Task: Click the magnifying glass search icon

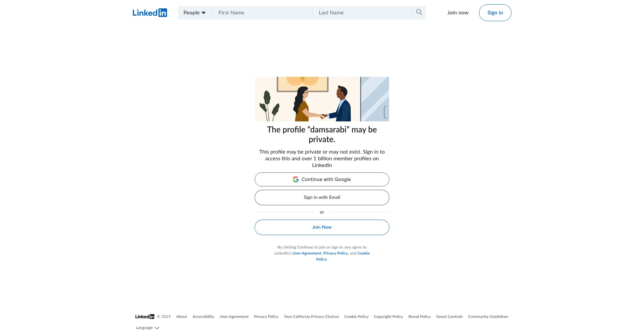Action: 419,12
